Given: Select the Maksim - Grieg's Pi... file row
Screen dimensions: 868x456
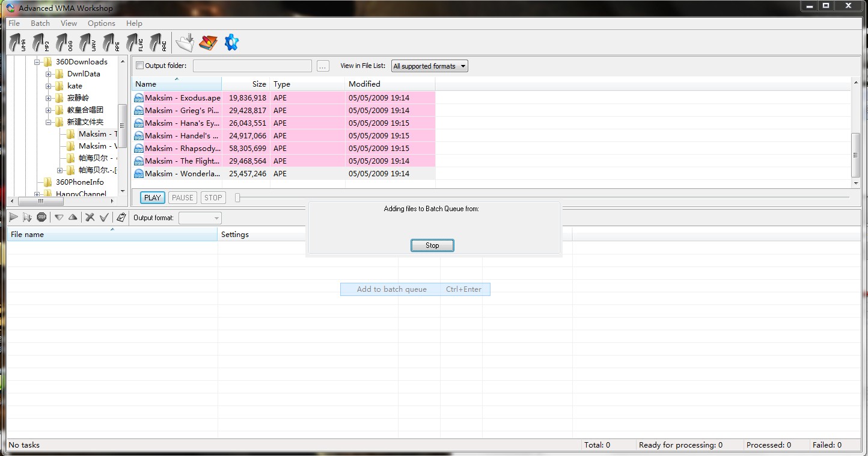Looking at the screenshot, I should [284, 110].
